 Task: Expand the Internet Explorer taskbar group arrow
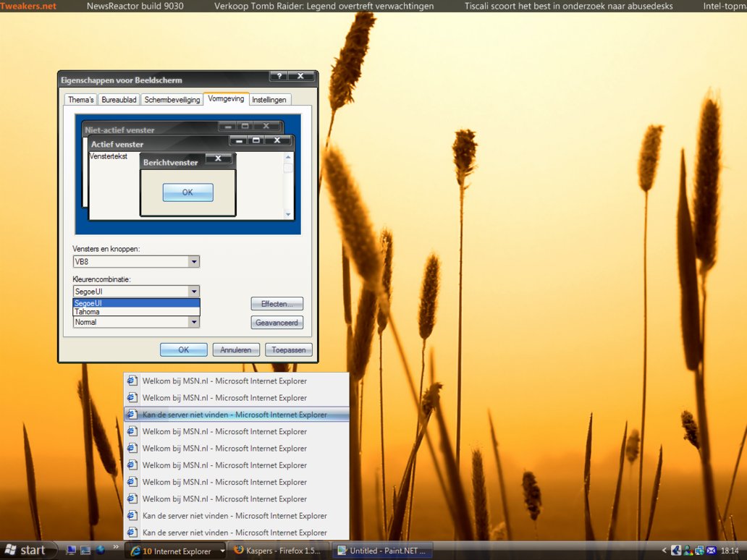(x=222, y=551)
